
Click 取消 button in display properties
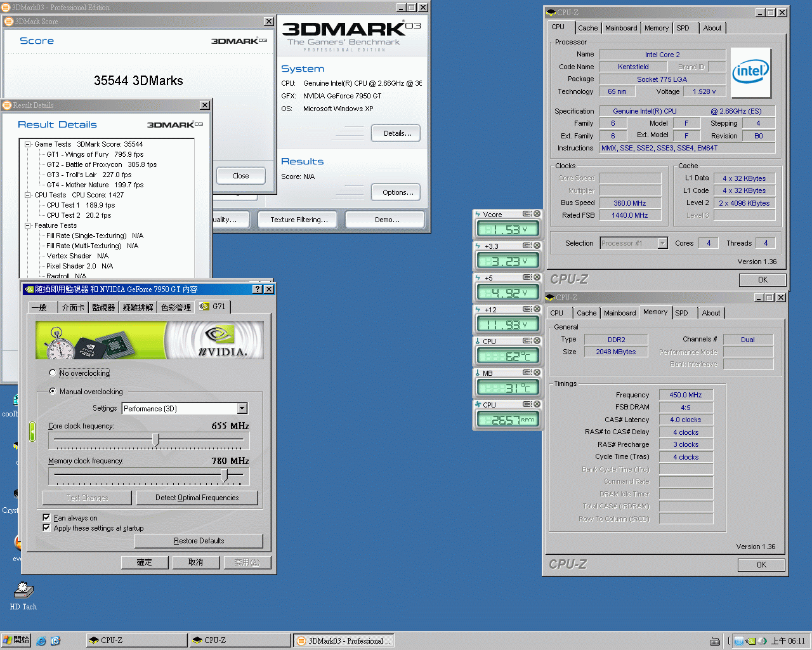point(196,562)
